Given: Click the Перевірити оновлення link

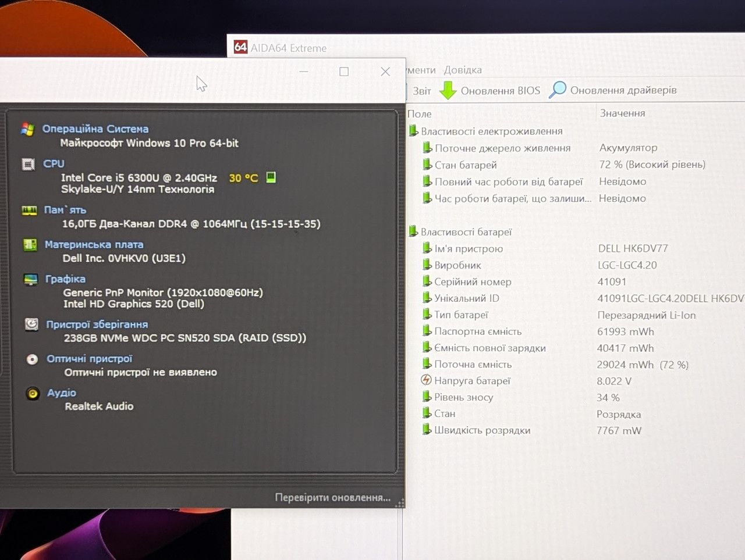Looking at the screenshot, I should 332,498.
